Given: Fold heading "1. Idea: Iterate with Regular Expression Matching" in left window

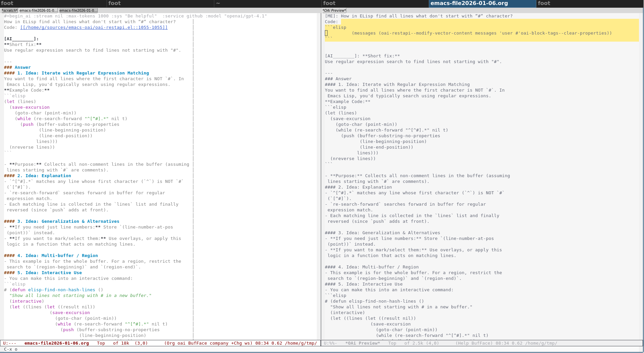Looking at the screenshot, I should [77, 73].
